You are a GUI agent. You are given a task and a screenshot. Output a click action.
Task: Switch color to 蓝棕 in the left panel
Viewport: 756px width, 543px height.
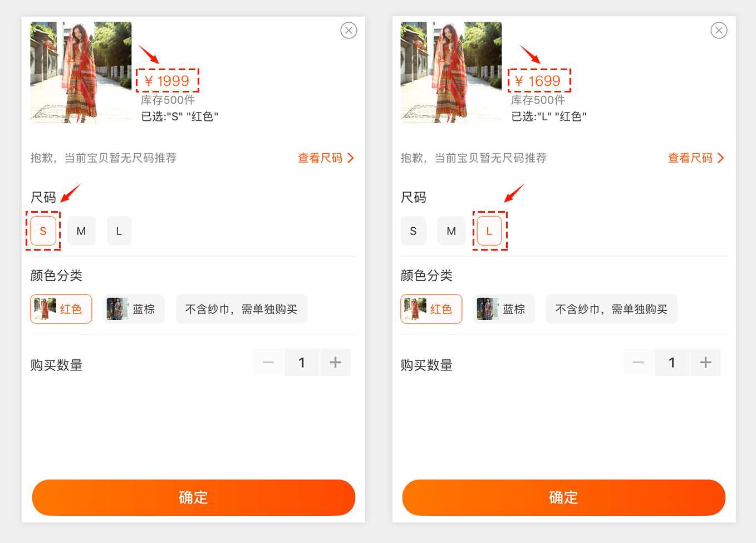134,308
